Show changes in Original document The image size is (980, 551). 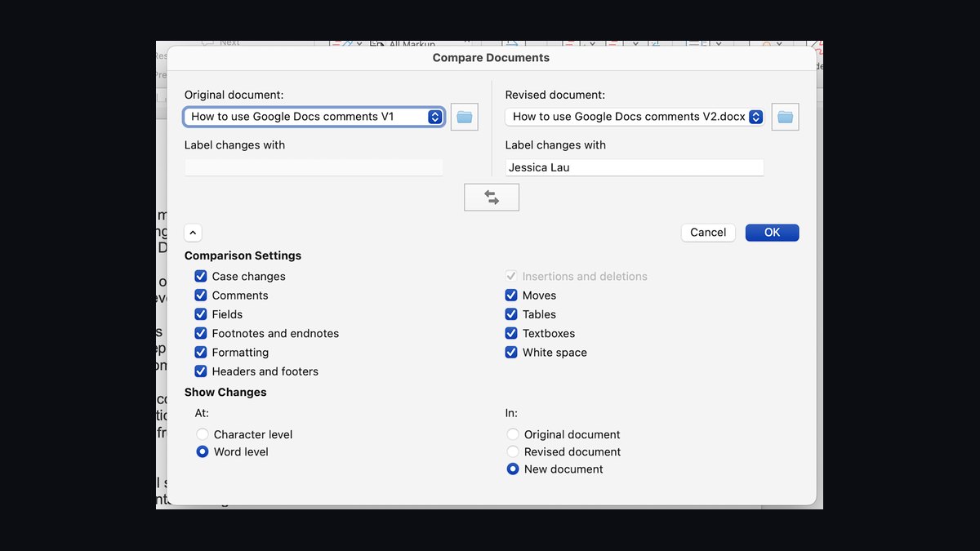pyautogui.click(x=513, y=435)
